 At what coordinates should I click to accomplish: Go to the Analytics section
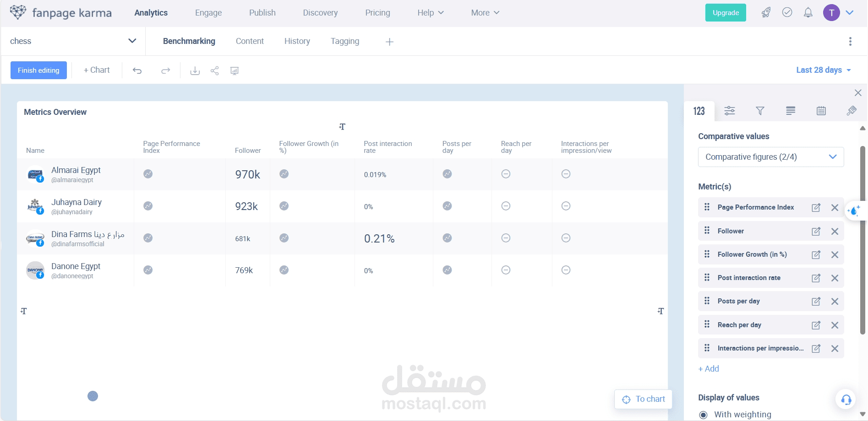pos(151,13)
